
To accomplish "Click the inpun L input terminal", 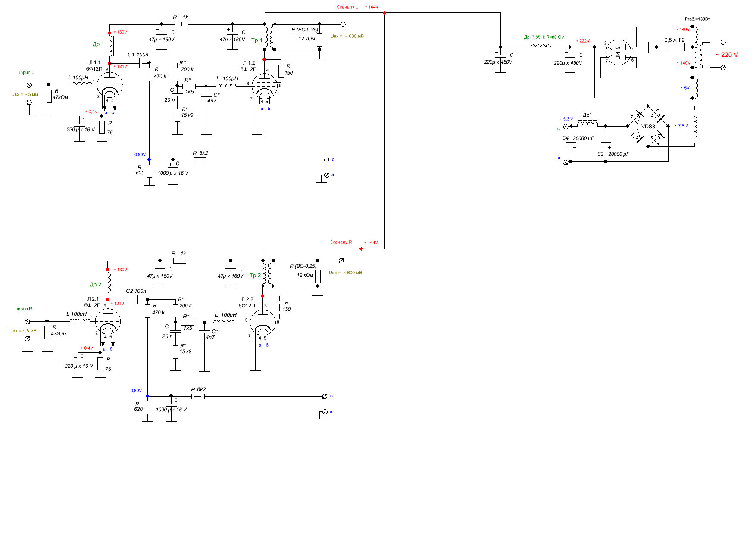I will point(29,85).
